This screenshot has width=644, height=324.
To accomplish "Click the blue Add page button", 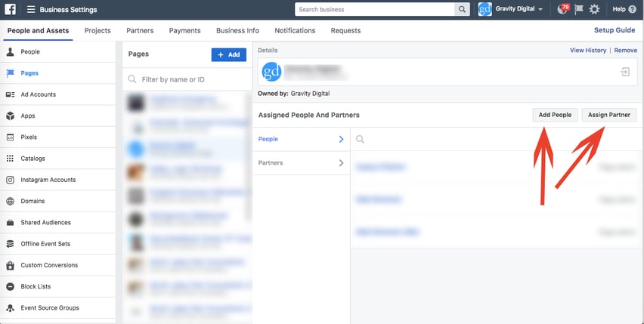I will (x=229, y=54).
